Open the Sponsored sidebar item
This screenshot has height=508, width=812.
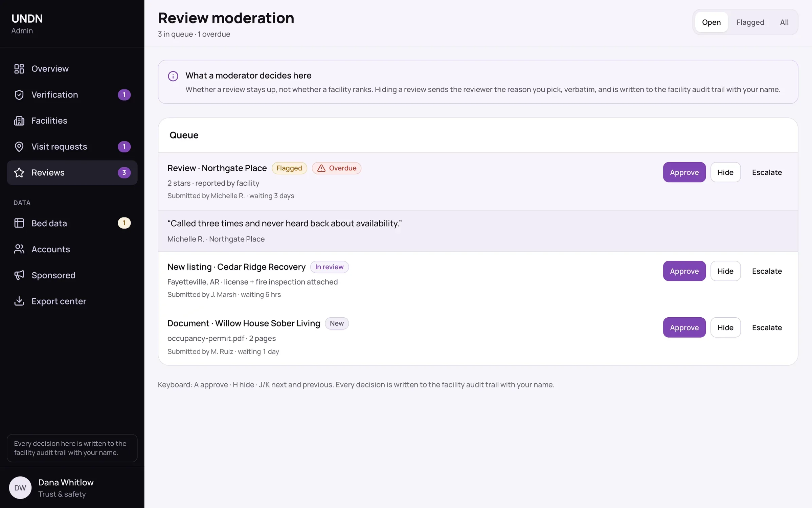point(72,275)
